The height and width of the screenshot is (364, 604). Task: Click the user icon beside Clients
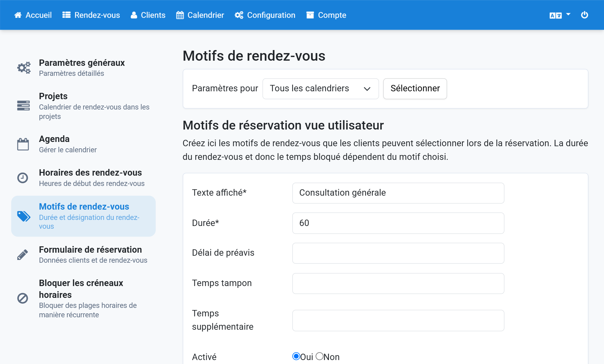[134, 15]
